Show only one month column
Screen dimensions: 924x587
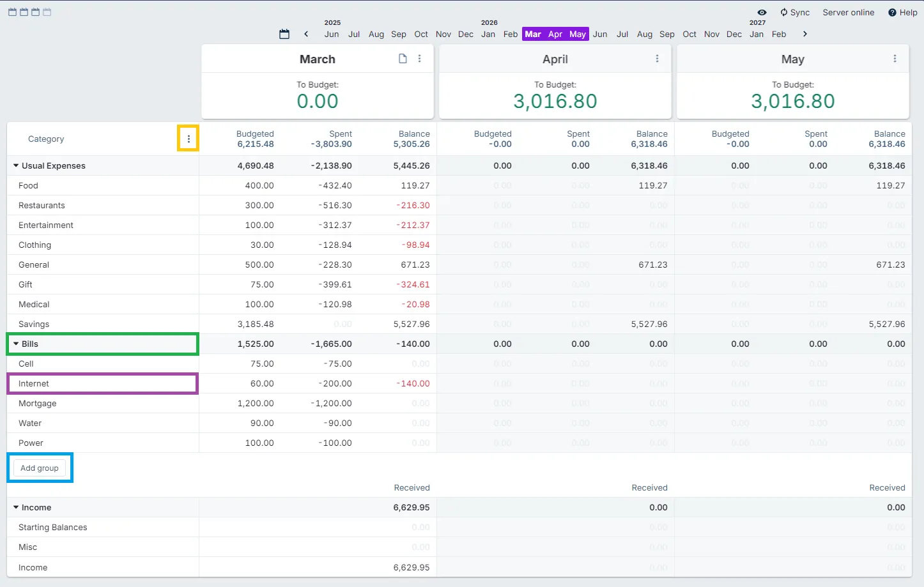(x=12, y=12)
